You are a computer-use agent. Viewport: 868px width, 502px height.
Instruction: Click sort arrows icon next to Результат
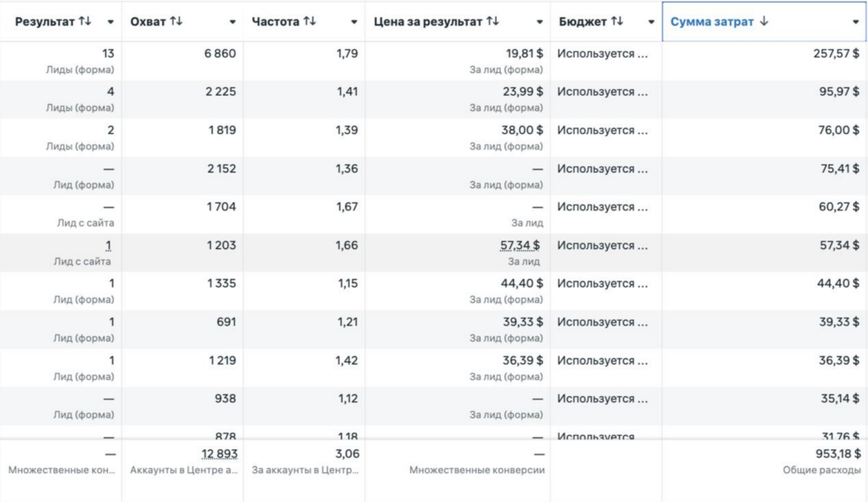pos(85,21)
